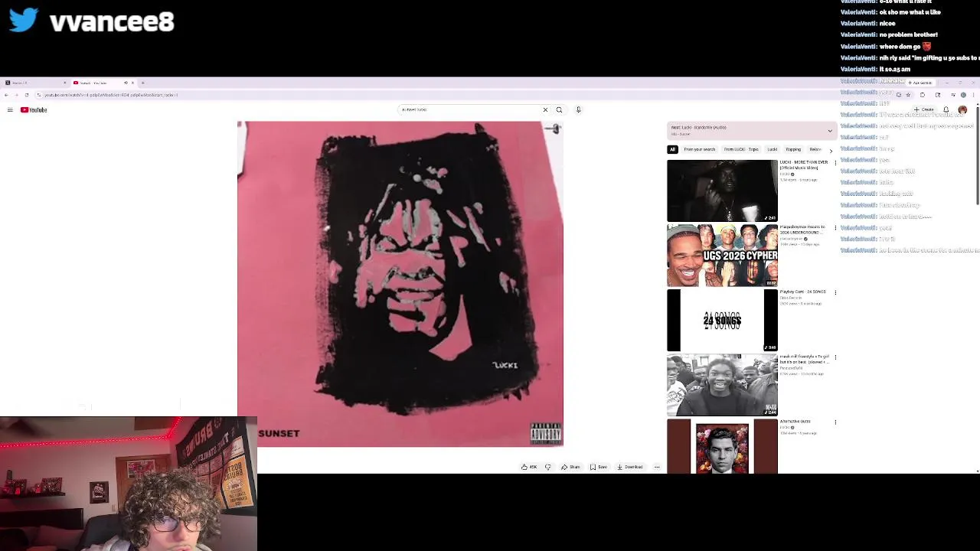Dislike the video with thumbs down
Viewport: 980px width, 551px height.
coord(547,467)
